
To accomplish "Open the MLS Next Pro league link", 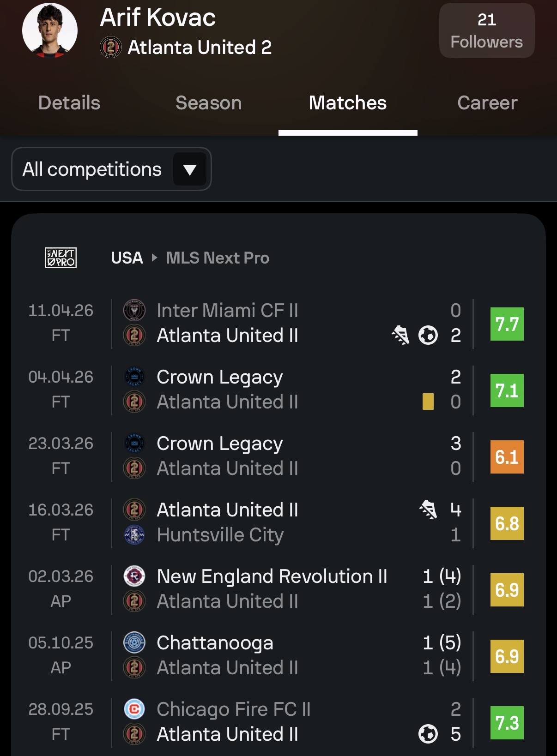I will coord(218,258).
